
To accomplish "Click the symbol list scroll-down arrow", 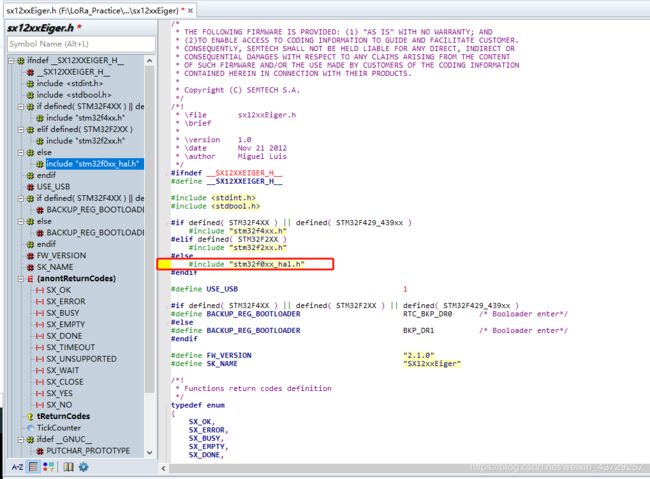I will [150, 452].
